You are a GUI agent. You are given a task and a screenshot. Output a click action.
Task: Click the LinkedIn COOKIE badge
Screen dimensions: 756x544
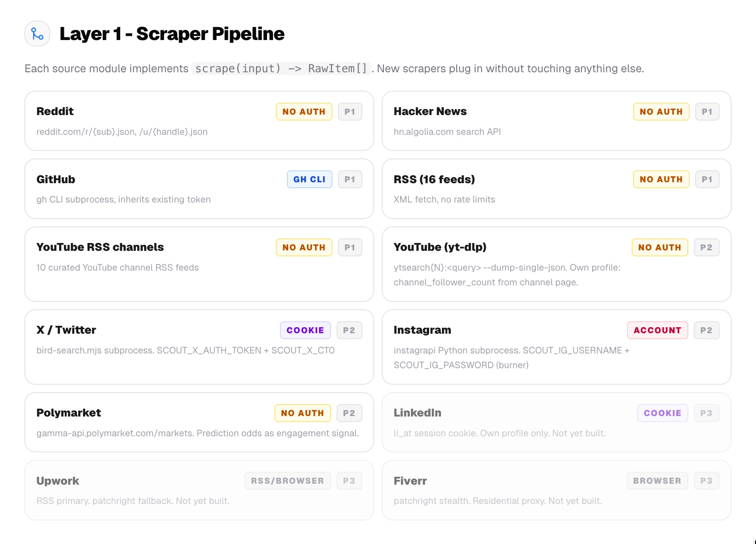662,413
